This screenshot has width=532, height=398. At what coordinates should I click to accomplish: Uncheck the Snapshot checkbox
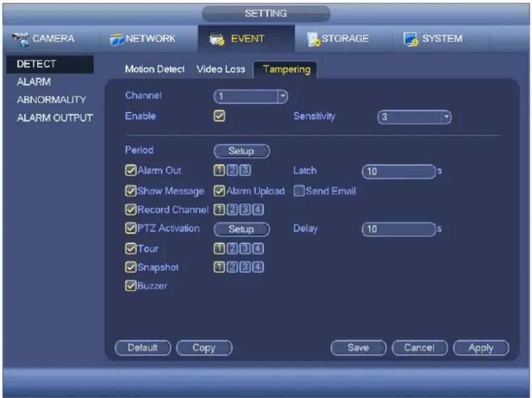pos(131,267)
